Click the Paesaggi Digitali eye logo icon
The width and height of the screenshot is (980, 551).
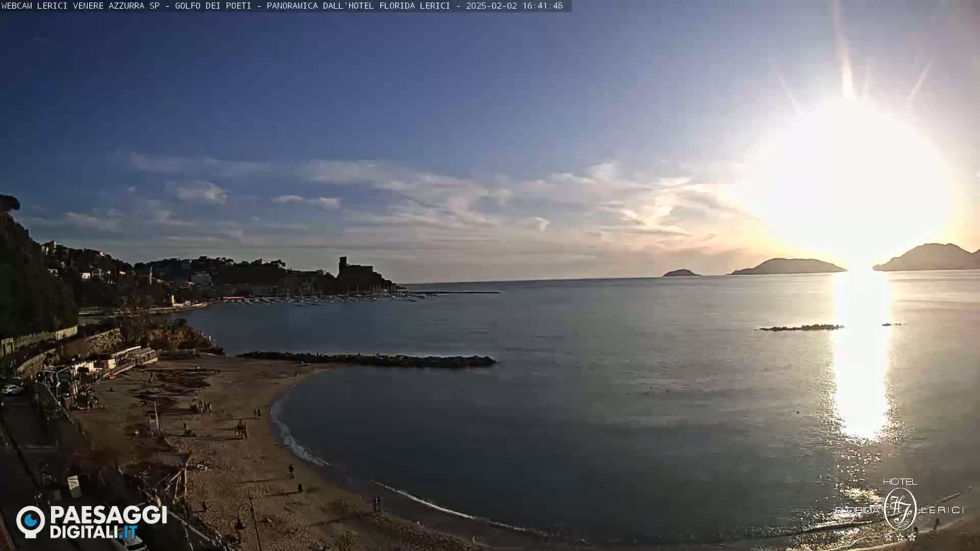point(31,521)
